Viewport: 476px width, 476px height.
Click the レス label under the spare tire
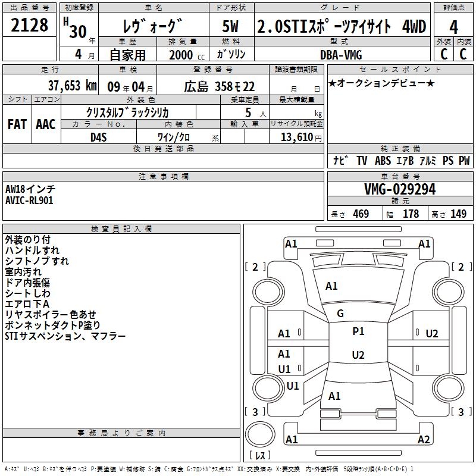[x=260, y=455]
